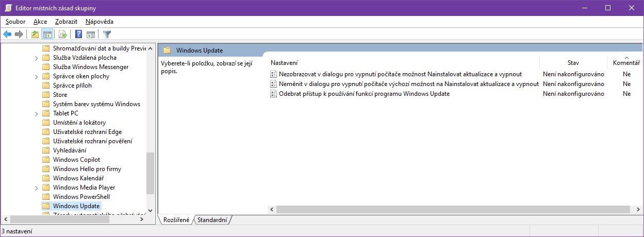Click the Forward arrow toolbar icon
Image resolution: width=644 pixels, height=237 pixels.
[x=19, y=35]
